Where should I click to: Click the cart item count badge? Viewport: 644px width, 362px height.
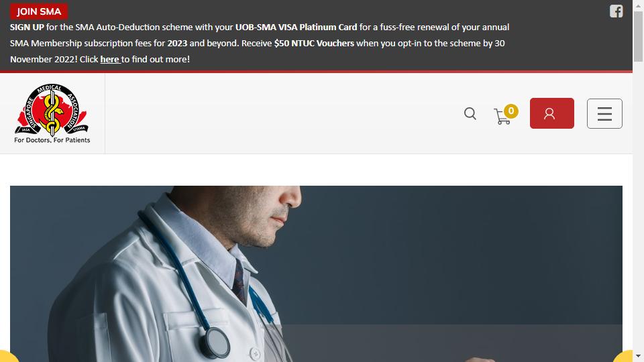(x=511, y=111)
